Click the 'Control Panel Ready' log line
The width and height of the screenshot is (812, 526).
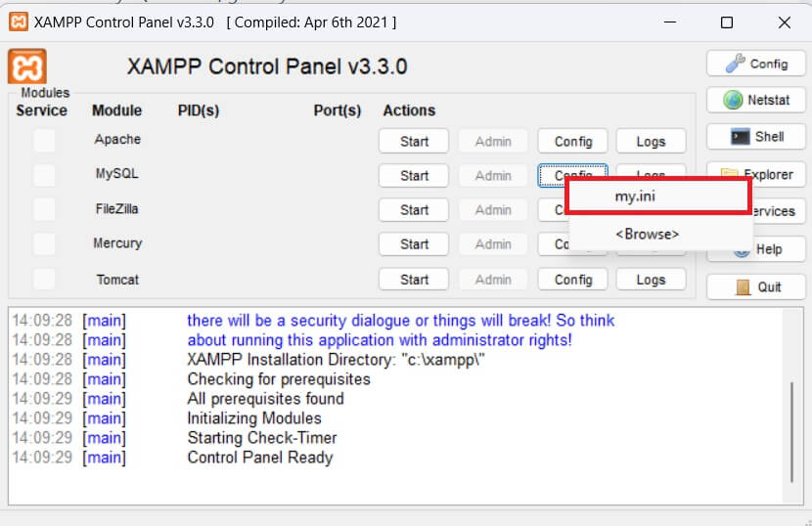pyautogui.click(x=260, y=458)
